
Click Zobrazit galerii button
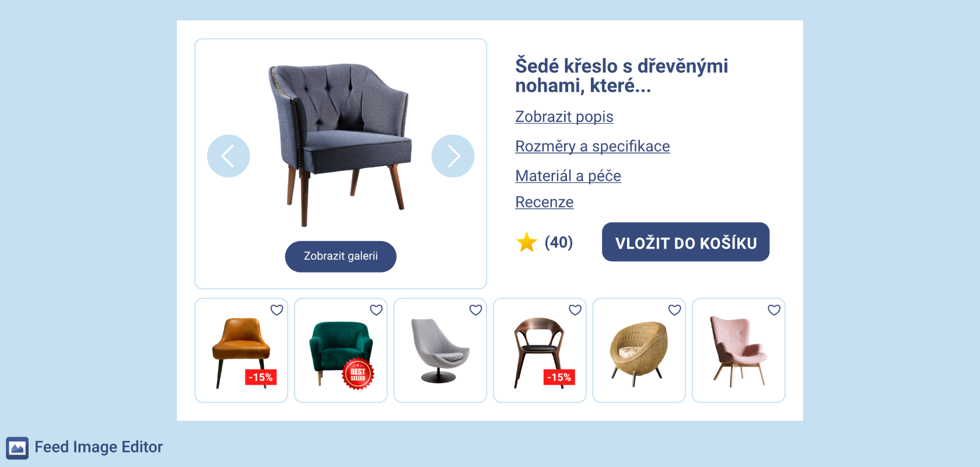341,256
